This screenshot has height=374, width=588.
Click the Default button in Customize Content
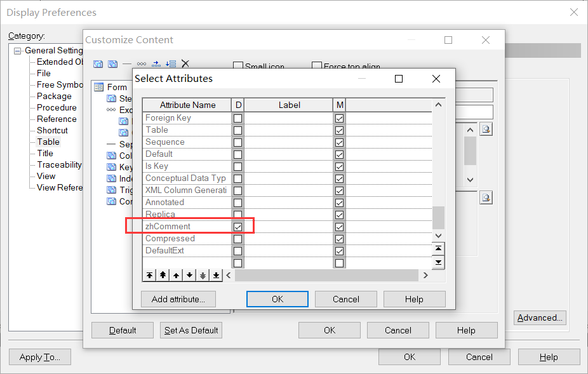click(123, 330)
